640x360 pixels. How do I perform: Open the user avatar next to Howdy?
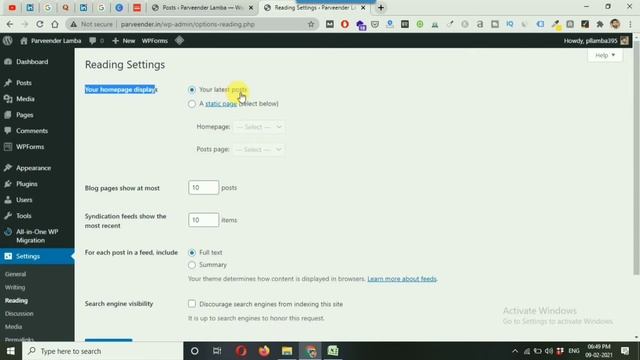point(624,40)
